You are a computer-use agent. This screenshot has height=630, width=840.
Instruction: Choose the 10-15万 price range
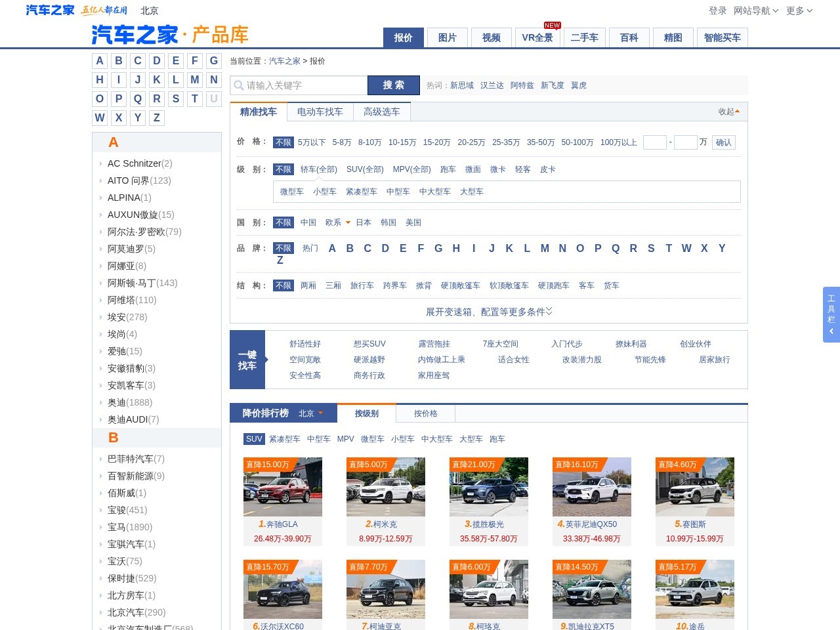[x=402, y=142]
